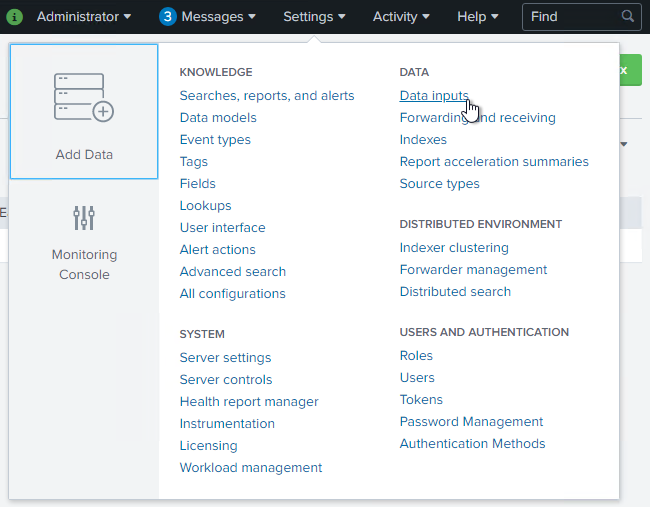Click the Add Data server icon
Image resolution: width=650 pixels, height=507 pixels.
(84, 97)
